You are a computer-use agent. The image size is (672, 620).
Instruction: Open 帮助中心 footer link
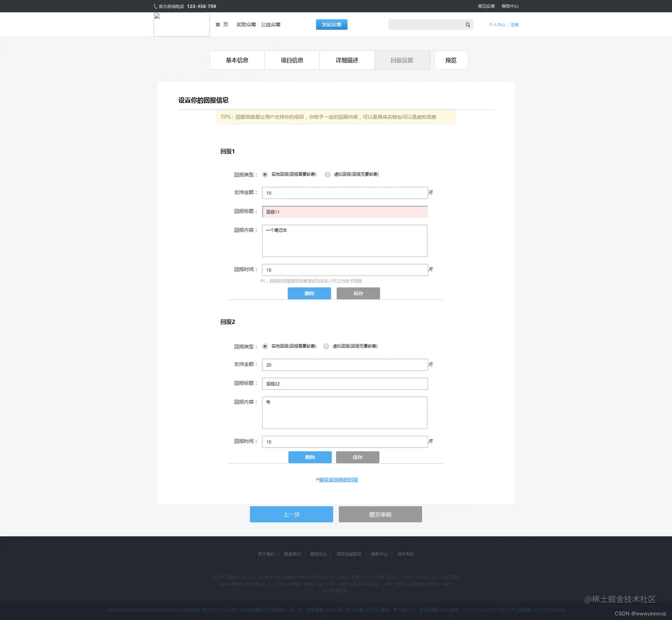[380, 554]
